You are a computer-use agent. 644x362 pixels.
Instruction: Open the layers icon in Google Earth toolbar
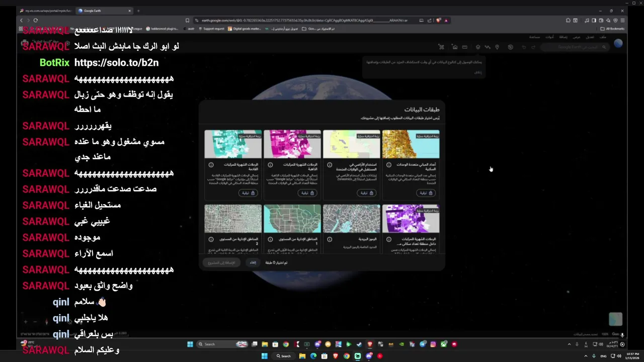coord(478,47)
